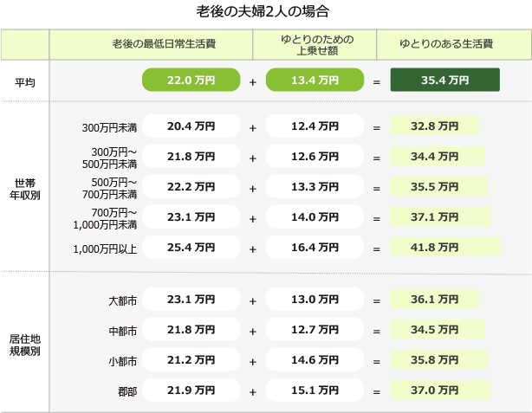
Task: Select the 平均 row label
Action: pos(25,82)
